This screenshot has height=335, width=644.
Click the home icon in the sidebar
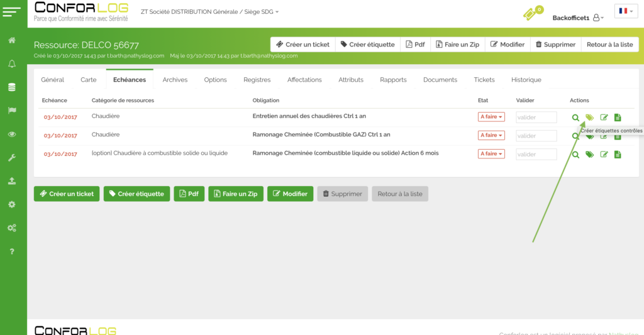click(12, 40)
